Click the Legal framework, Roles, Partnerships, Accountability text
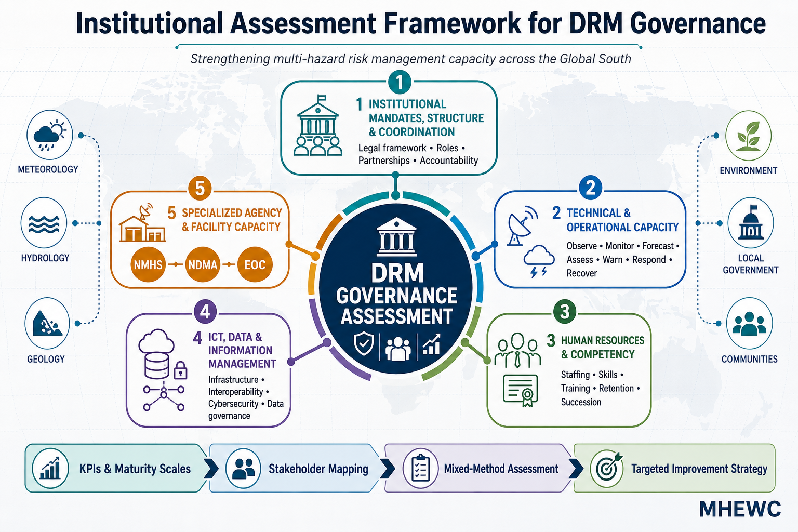Image resolution: width=798 pixels, height=532 pixels. point(418,154)
